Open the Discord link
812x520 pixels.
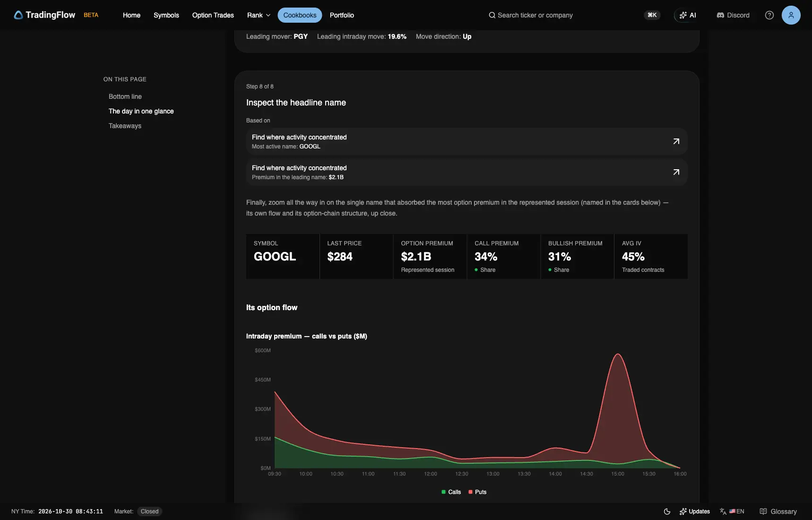coord(733,15)
